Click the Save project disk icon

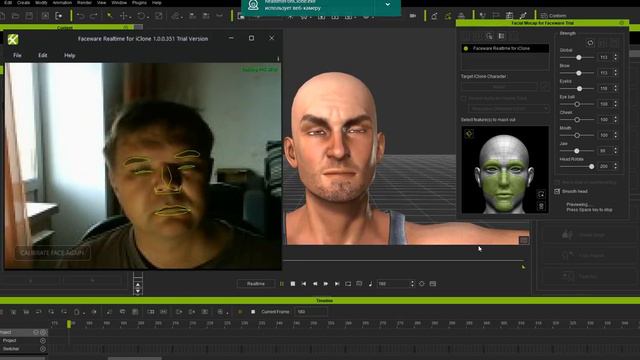click(29, 16)
